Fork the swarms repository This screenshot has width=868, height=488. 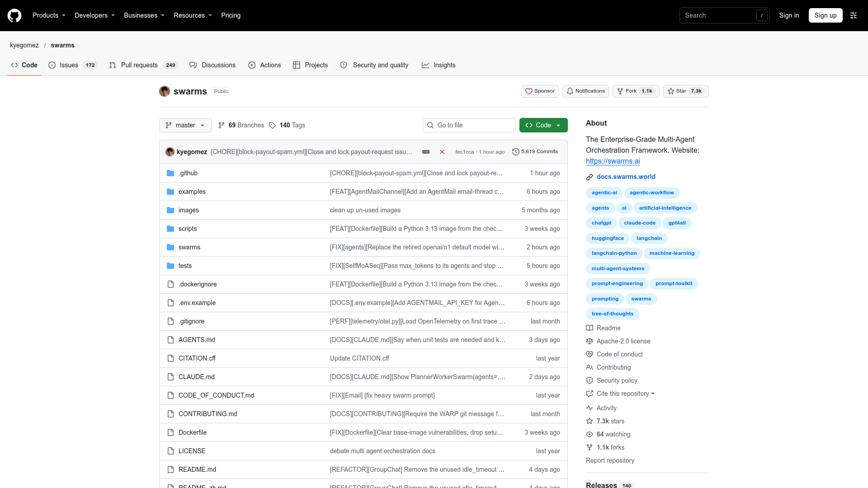[636, 91]
